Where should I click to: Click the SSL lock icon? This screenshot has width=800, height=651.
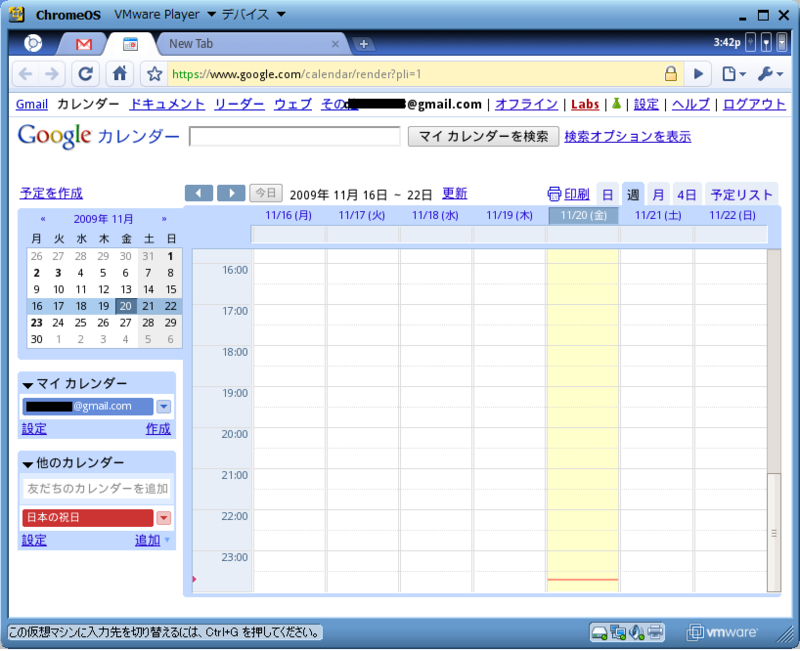(x=670, y=74)
